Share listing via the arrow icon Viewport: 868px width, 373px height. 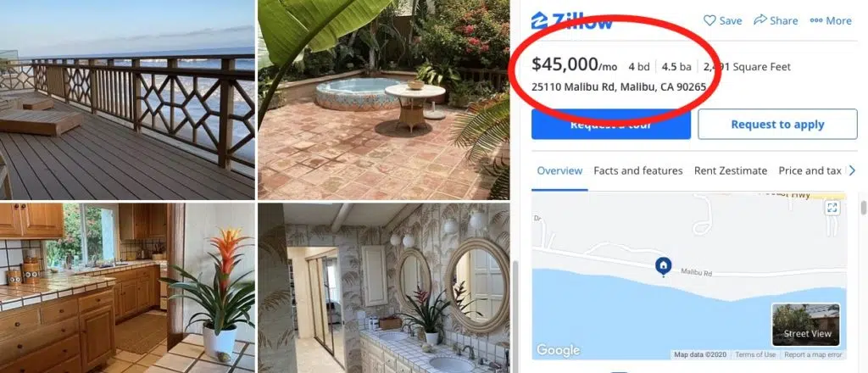[x=760, y=20]
